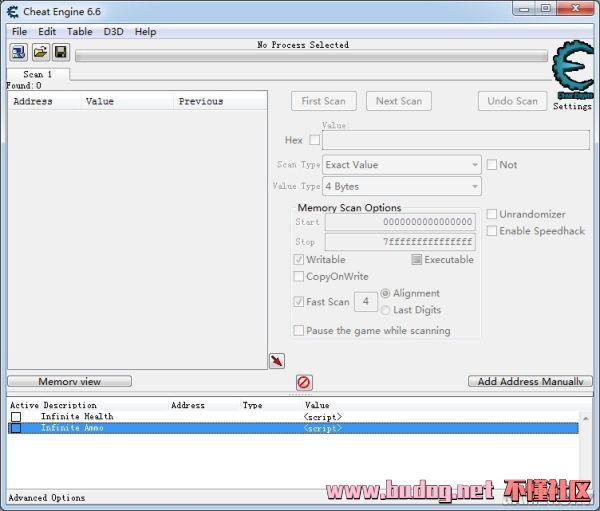Click the Next Scan button
Image resolution: width=600 pixels, height=511 pixels.
pyautogui.click(x=399, y=101)
